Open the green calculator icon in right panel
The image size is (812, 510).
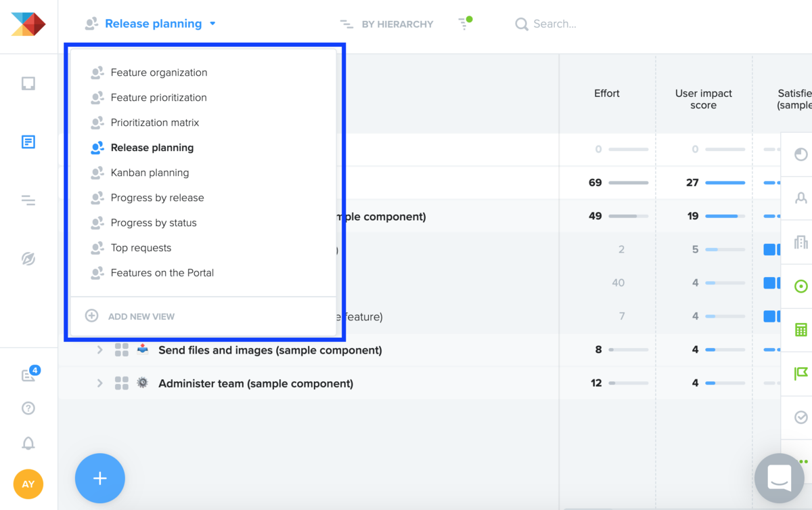click(x=801, y=330)
